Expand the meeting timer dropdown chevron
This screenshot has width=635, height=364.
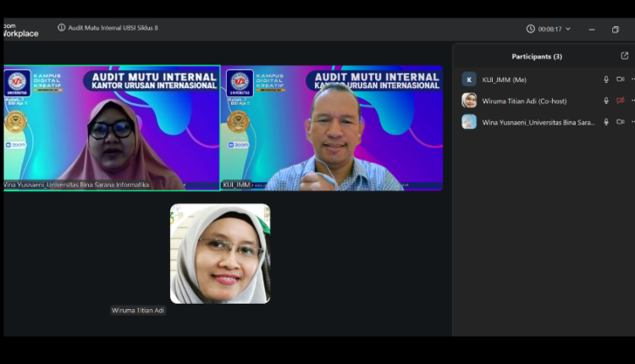(568, 29)
